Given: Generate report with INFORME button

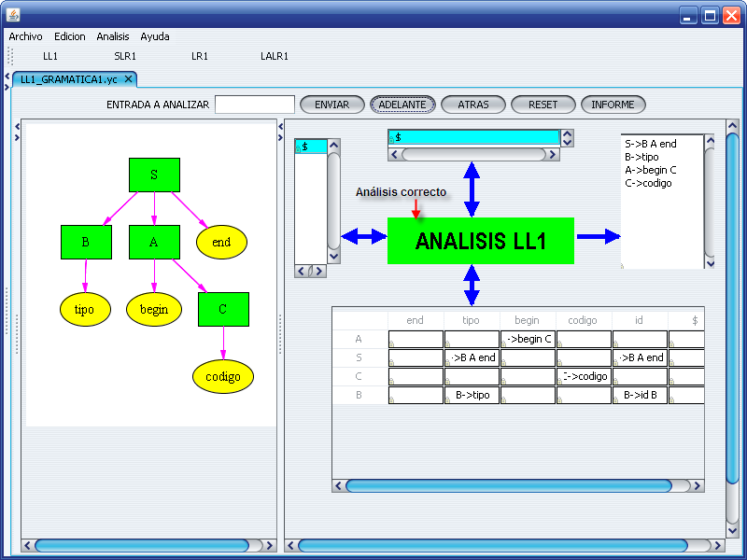Looking at the screenshot, I should [x=613, y=105].
